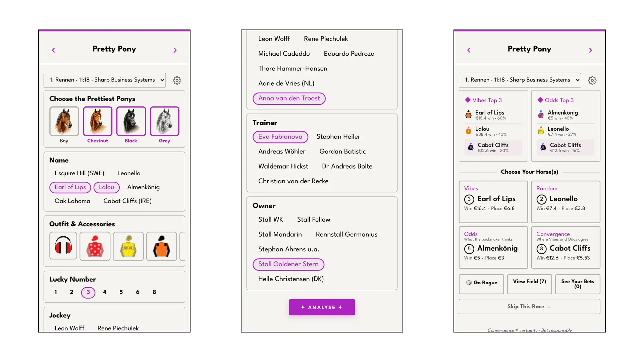Viewport: 644px width, 362px height.
Task: Deselect jockey Anna van den Troost
Action: 289,99
